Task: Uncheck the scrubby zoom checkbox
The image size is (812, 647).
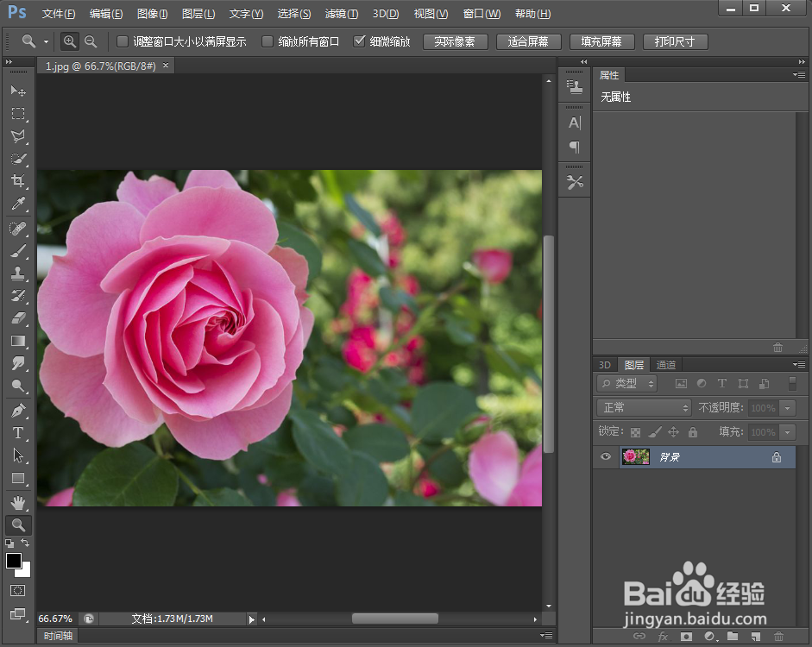Action: point(359,41)
